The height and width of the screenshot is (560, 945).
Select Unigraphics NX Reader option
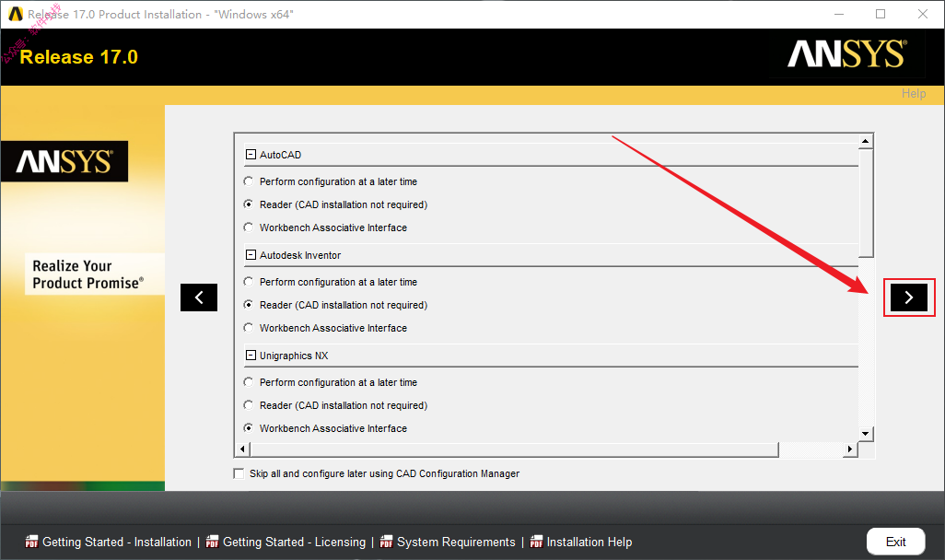tap(249, 405)
